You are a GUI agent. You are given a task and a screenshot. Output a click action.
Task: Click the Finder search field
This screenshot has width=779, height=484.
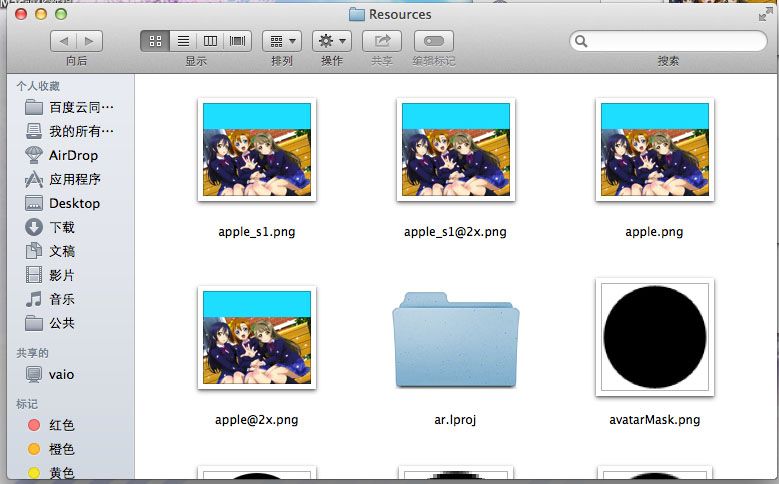coord(668,41)
